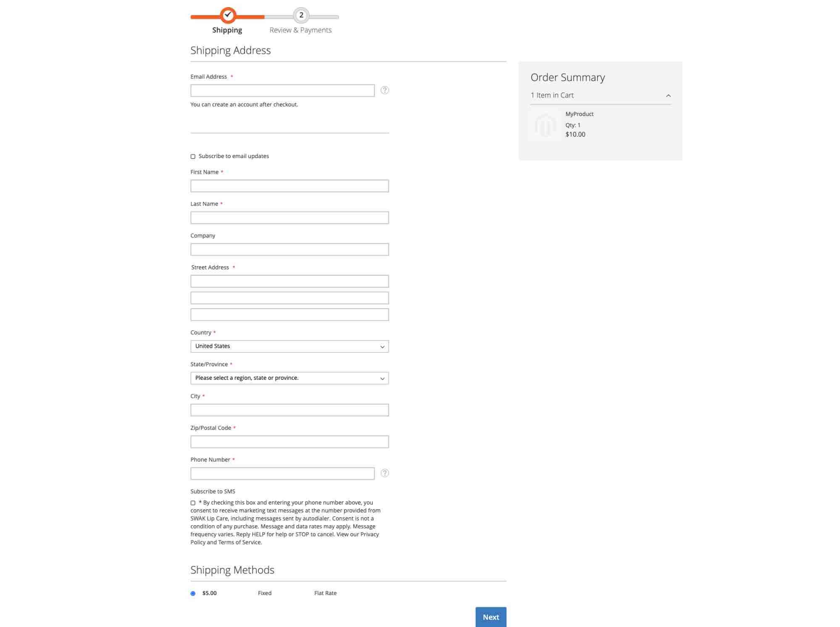Expand the State/Province dropdown

289,378
